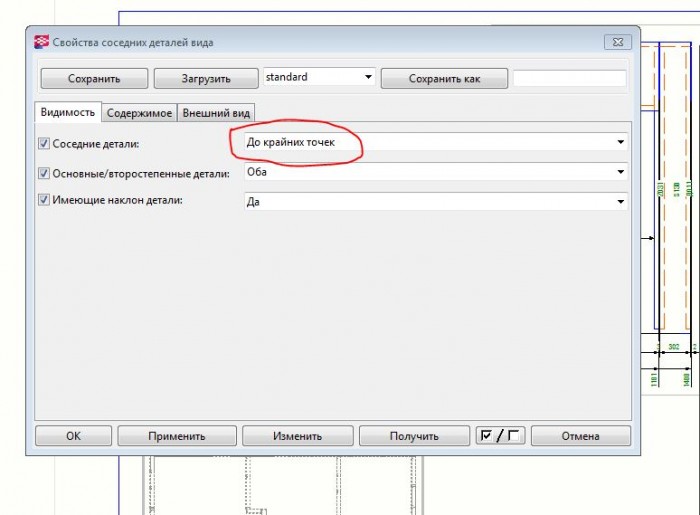The height and width of the screenshot is (515, 700).
Task: Select the Видимость tab
Action: 68,112
